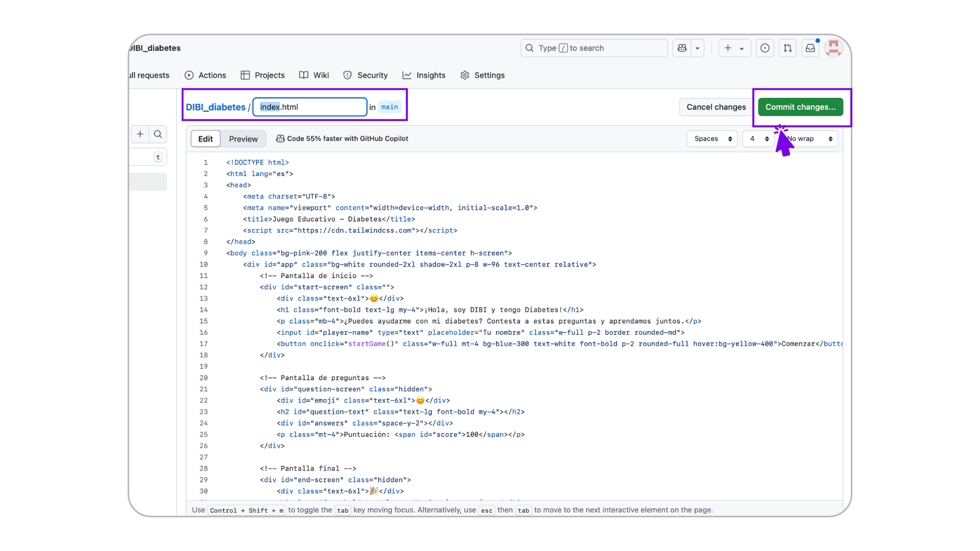
Task: Click the main branch label
Action: [x=389, y=107]
